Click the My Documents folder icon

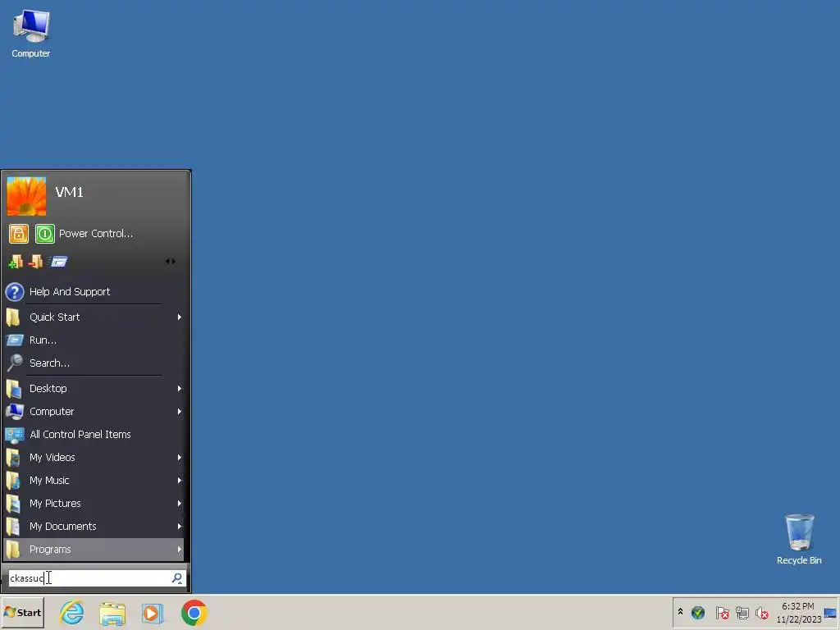coord(13,527)
